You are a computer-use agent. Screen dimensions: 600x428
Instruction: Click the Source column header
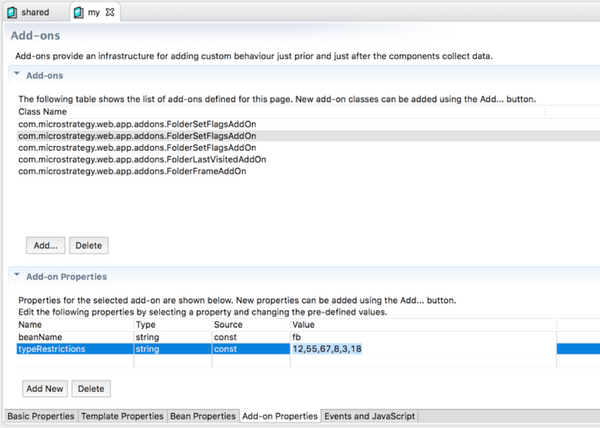(251, 325)
